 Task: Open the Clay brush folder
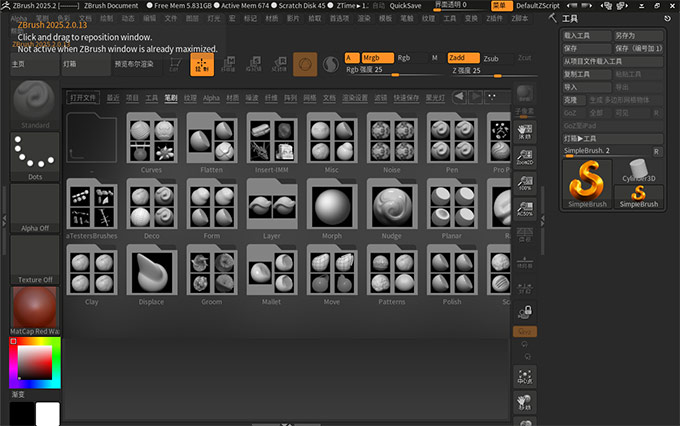[x=91, y=271]
